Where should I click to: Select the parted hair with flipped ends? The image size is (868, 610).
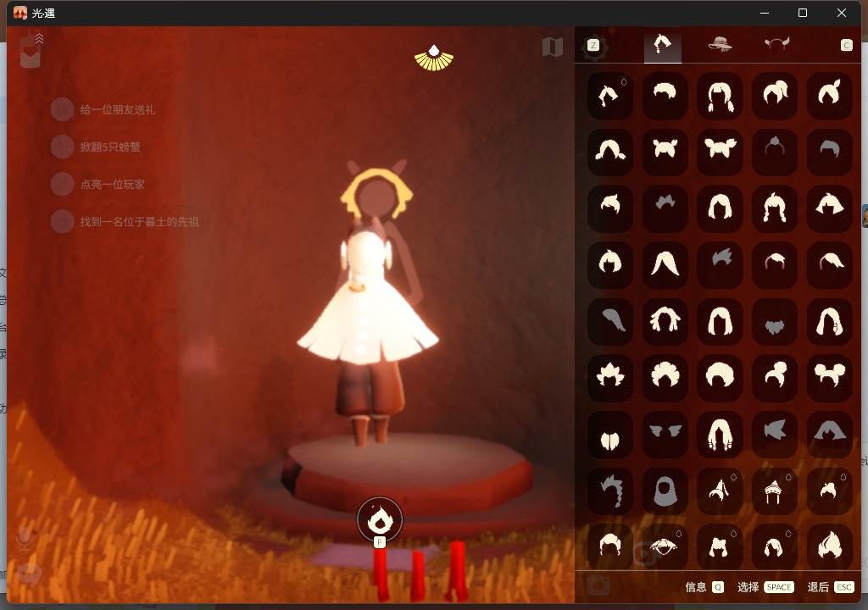[x=610, y=152]
